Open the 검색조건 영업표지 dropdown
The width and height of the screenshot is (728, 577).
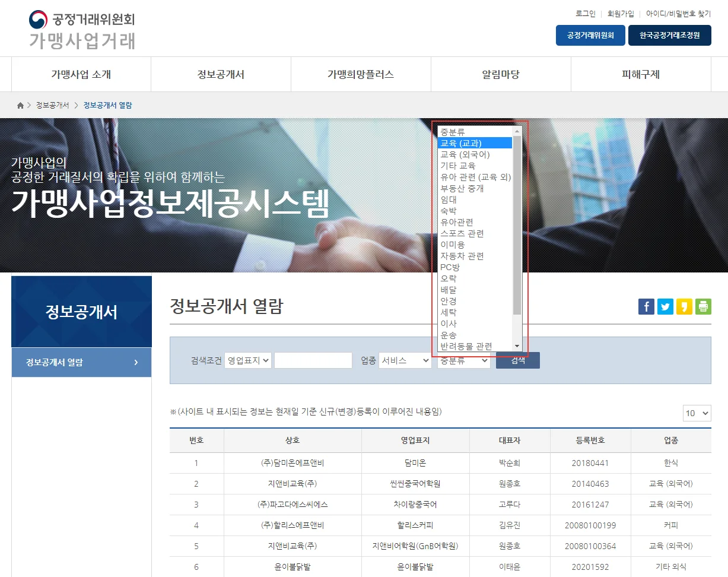point(248,360)
